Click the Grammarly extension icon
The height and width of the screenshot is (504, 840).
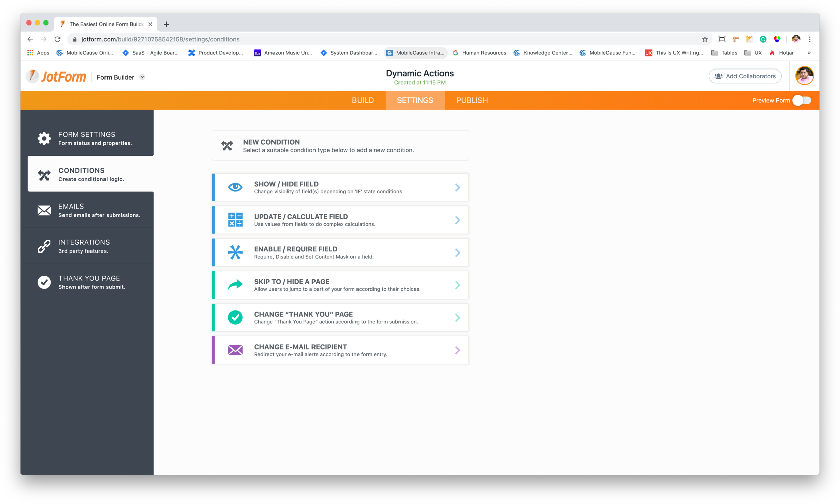pos(763,39)
